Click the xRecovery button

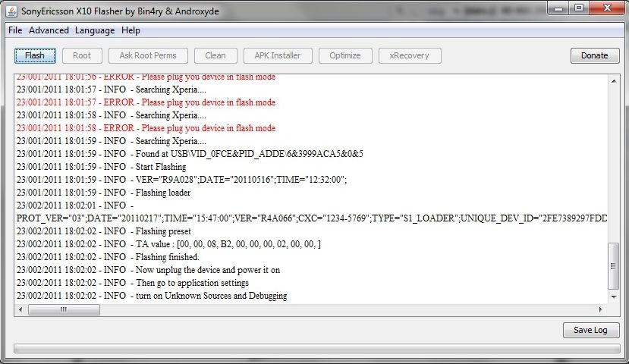[x=410, y=55]
